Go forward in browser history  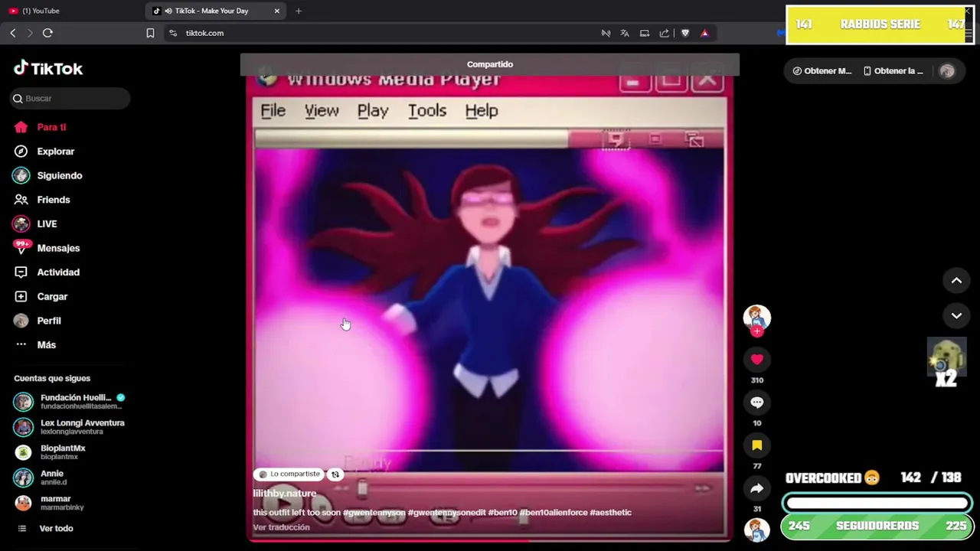pos(30,33)
